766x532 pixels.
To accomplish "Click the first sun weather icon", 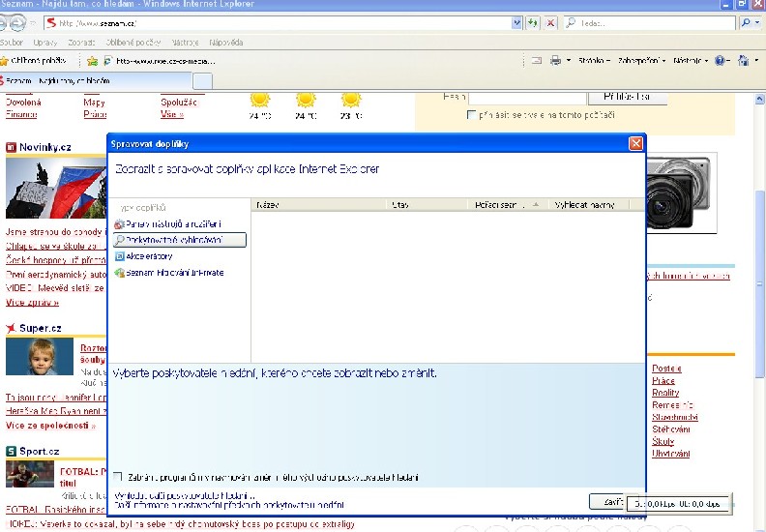I will (x=260, y=100).
